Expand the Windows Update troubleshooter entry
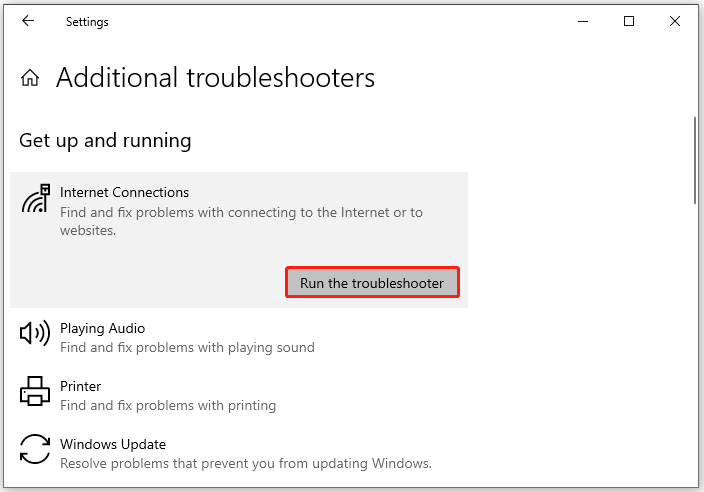 [239, 453]
